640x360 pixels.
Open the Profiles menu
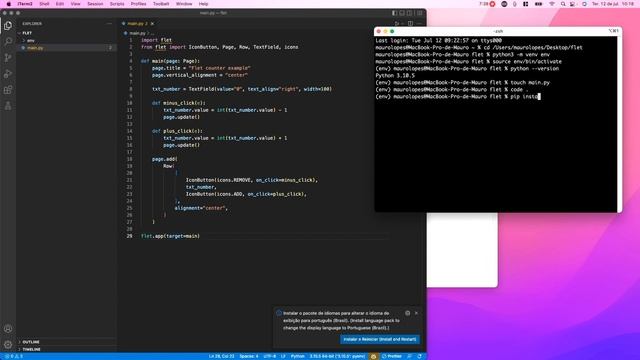[138, 4]
